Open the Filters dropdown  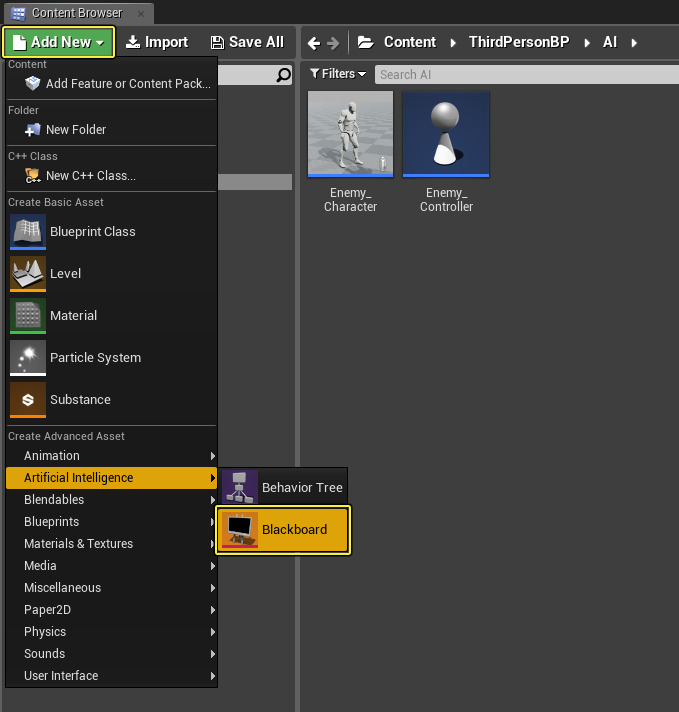pos(338,74)
